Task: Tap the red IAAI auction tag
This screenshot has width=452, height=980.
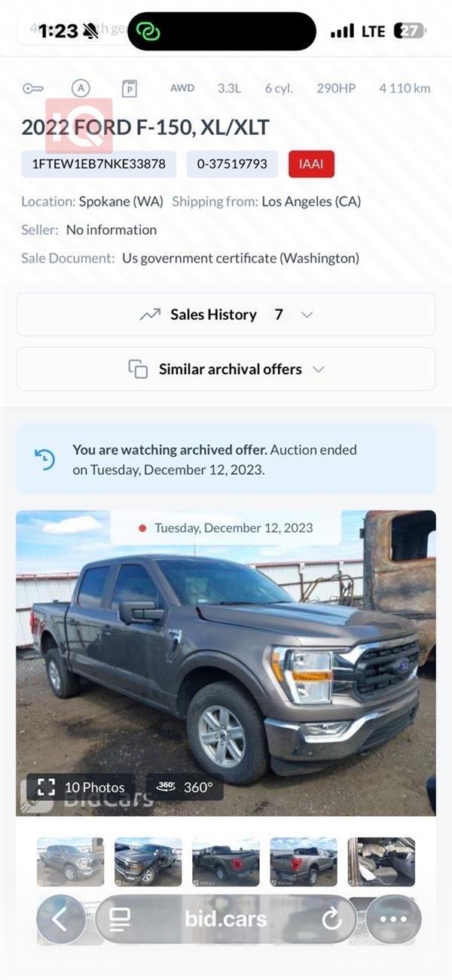Action: tap(311, 163)
